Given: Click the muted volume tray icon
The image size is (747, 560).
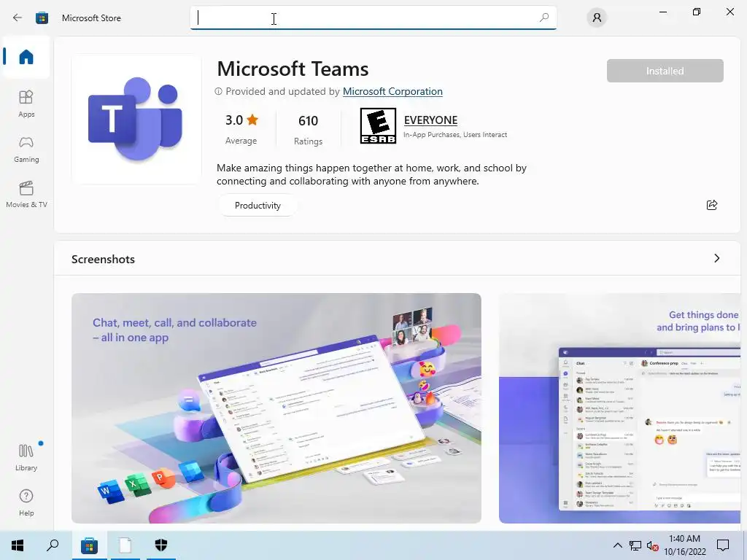Looking at the screenshot, I should 653,545.
